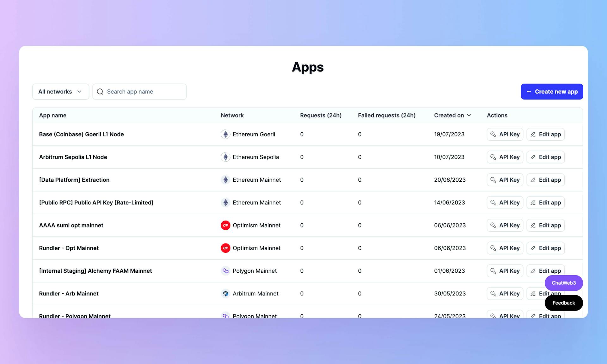The image size is (607, 364).
Task: Open the ChatWeb3 button
Action: pyautogui.click(x=563, y=283)
